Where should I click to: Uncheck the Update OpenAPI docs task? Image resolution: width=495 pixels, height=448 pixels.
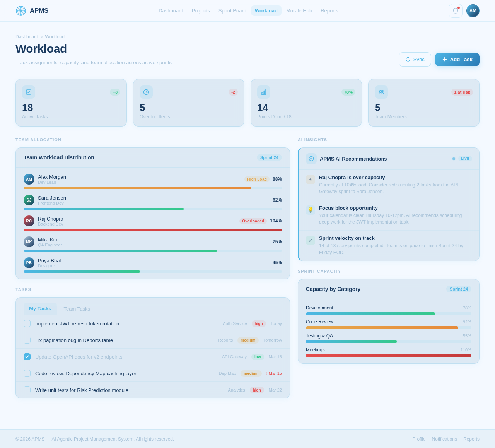tap(26, 357)
